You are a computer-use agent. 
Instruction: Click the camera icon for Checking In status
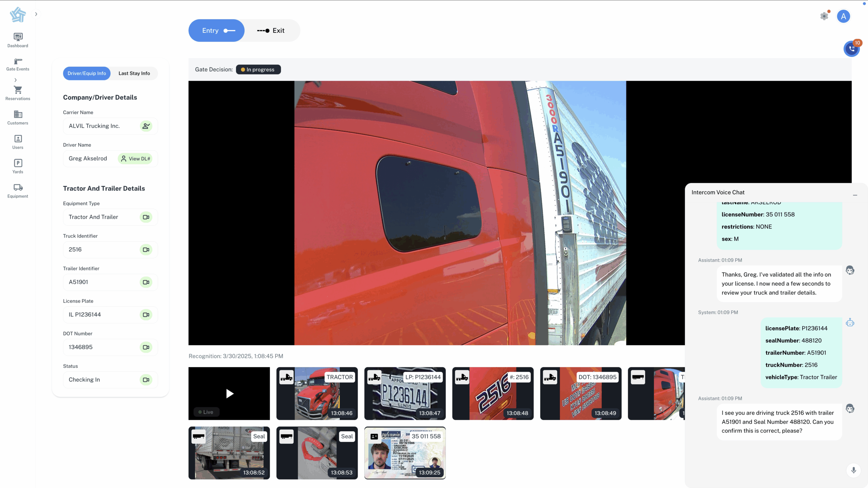[146, 380]
